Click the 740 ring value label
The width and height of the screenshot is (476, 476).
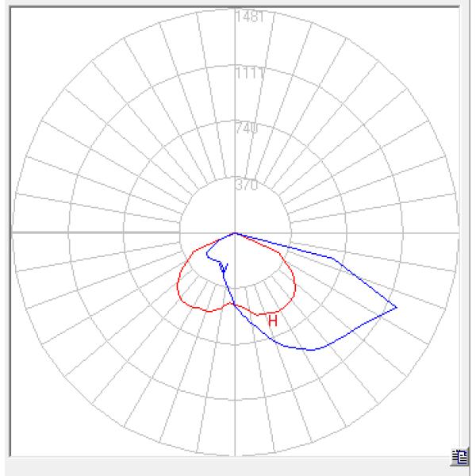pos(247,129)
